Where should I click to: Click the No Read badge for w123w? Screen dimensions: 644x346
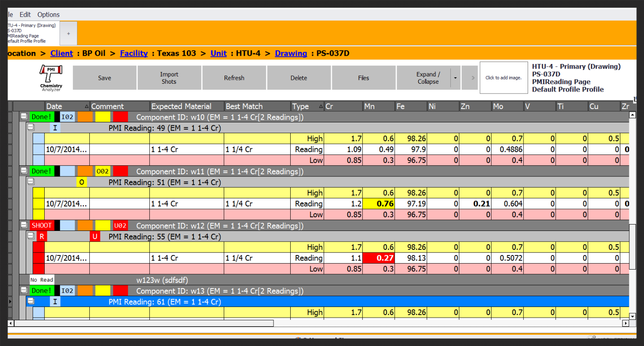(42, 280)
